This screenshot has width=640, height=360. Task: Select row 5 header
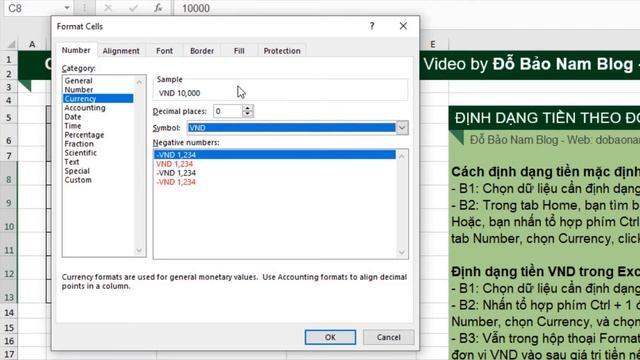9,118
